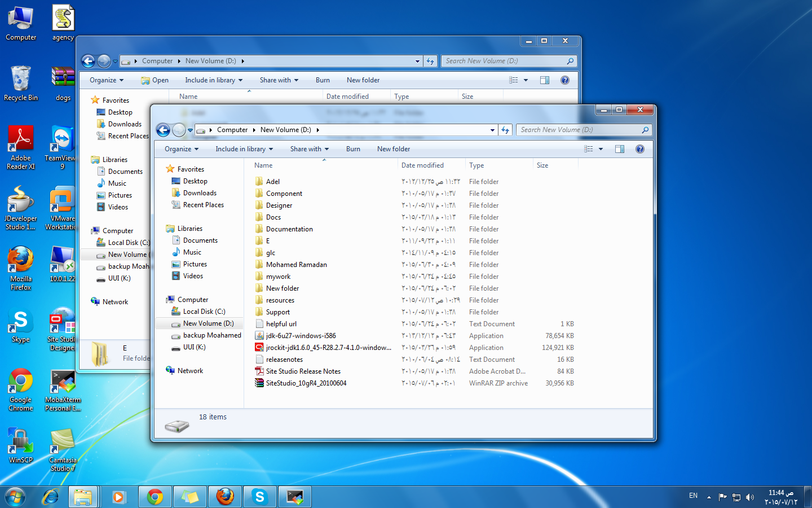Open the Windows Start orb
Image resolution: width=812 pixels, height=508 pixels.
[15, 497]
